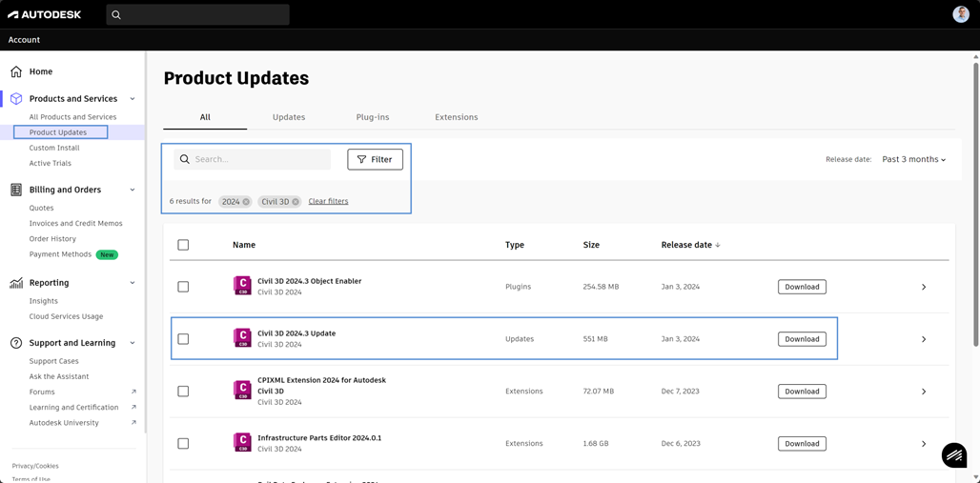
Task: Click external link arrow beside Forums
Action: [x=133, y=392]
